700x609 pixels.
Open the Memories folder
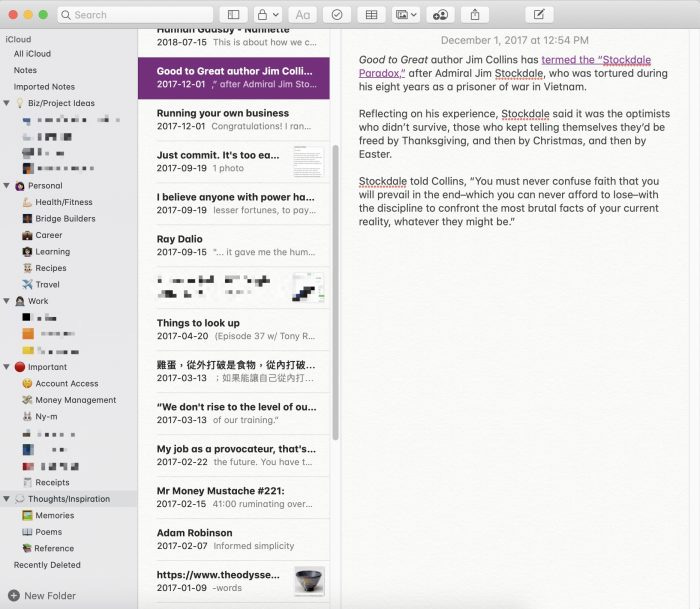coord(54,515)
